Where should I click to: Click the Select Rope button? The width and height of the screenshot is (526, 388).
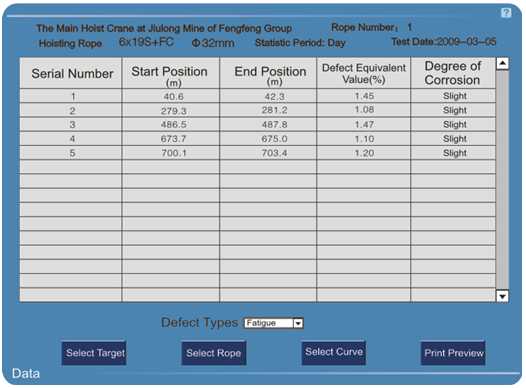(x=214, y=353)
